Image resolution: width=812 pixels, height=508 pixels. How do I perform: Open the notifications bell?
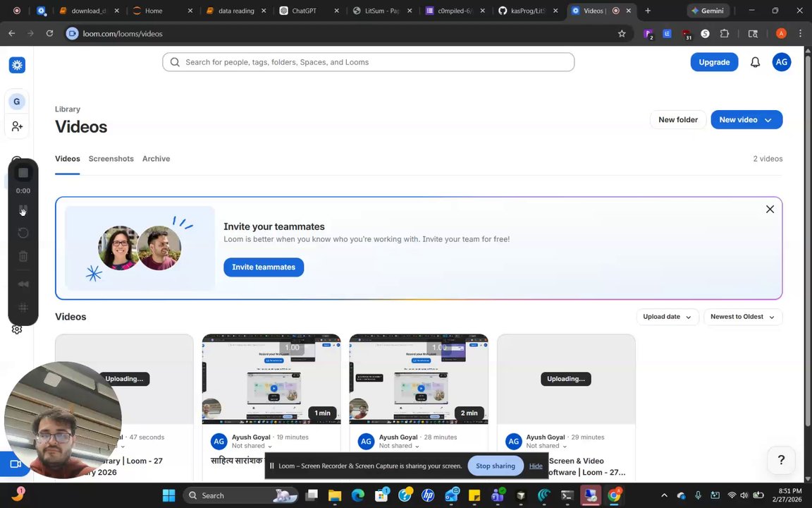(x=755, y=62)
